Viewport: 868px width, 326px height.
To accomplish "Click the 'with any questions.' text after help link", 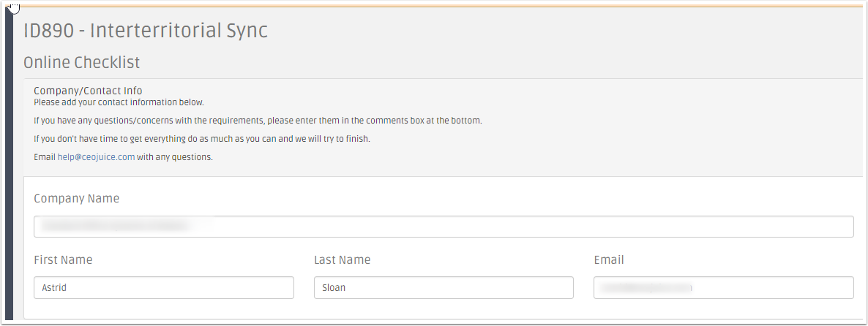I will point(175,157).
